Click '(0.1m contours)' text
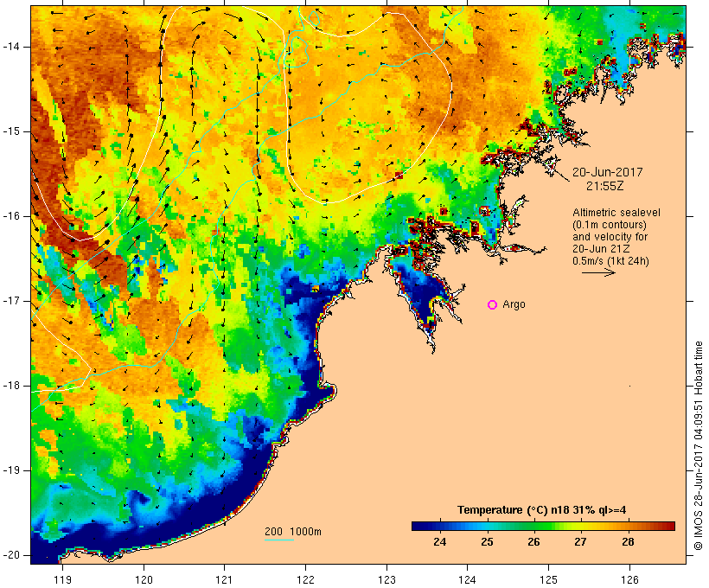Viewport: 709px width, 588px height. click(610, 225)
